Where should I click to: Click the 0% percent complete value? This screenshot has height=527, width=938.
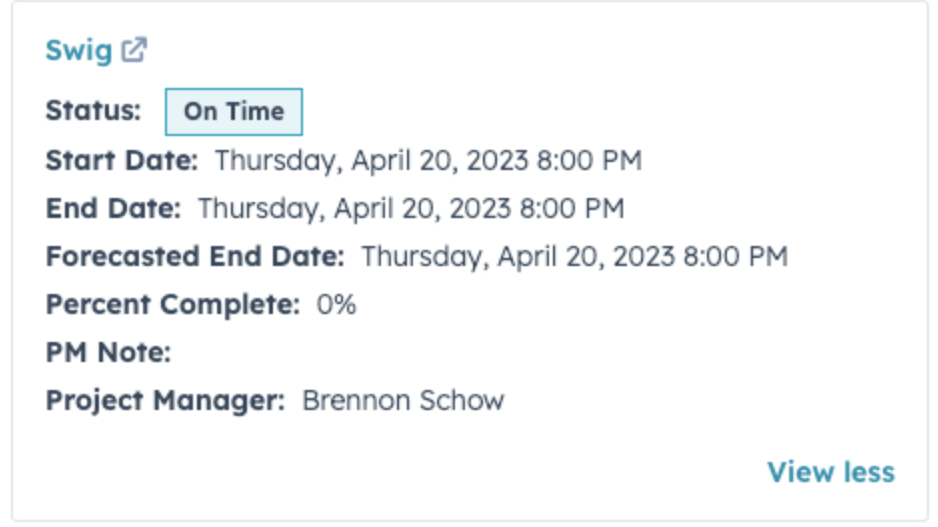pyautogui.click(x=336, y=304)
